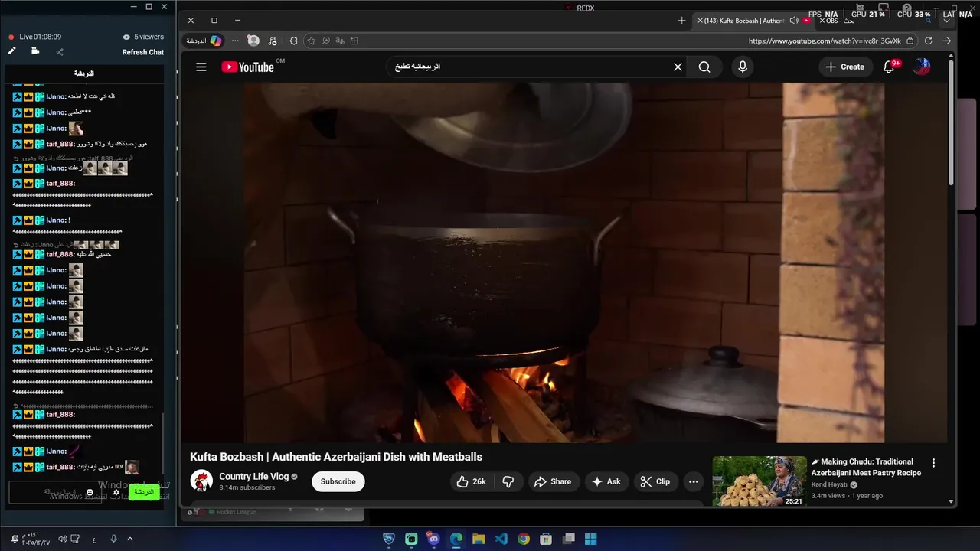Click the Live 01:08:09 indicator
The width and height of the screenshot is (980, 551).
[x=35, y=37]
